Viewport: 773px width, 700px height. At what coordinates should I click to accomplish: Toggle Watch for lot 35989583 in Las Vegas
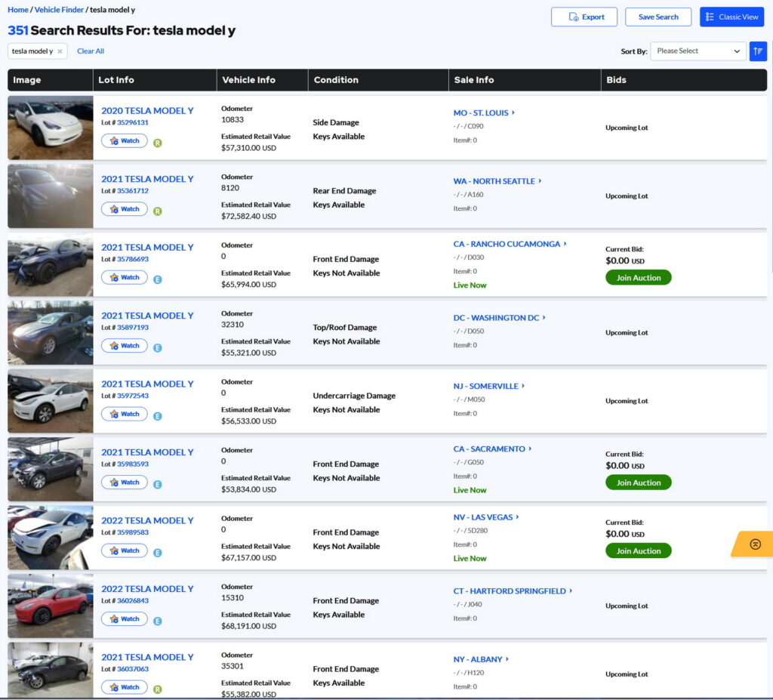(x=125, y=550)
